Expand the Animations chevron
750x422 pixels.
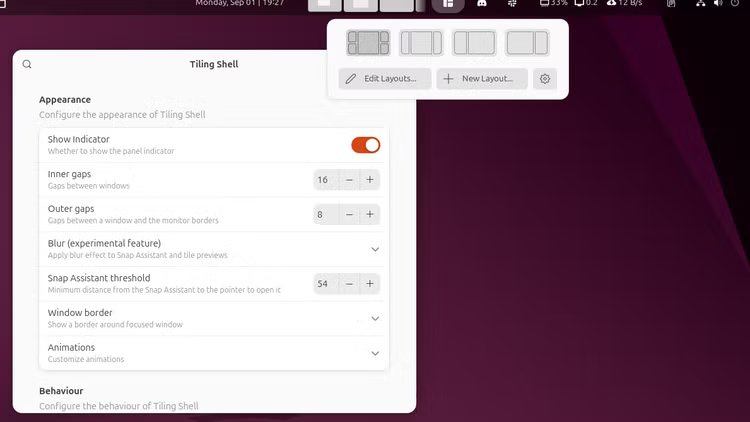pos(375,354)
